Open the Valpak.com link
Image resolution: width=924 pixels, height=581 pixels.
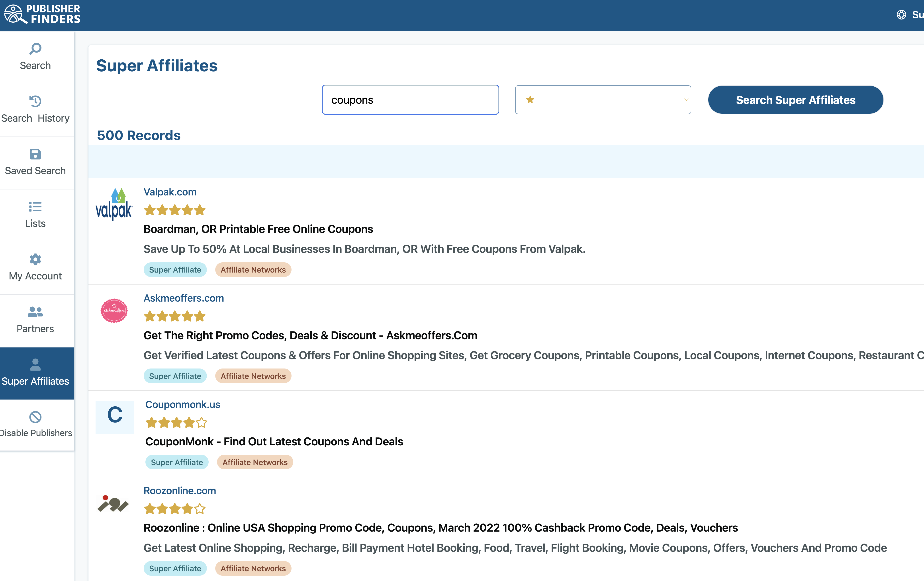(x=170, y=192)
